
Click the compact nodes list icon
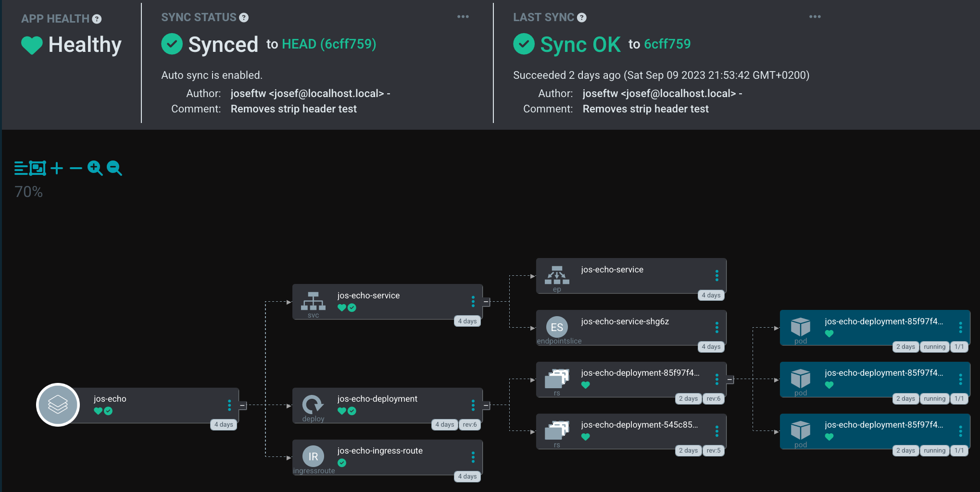(21, 168)
